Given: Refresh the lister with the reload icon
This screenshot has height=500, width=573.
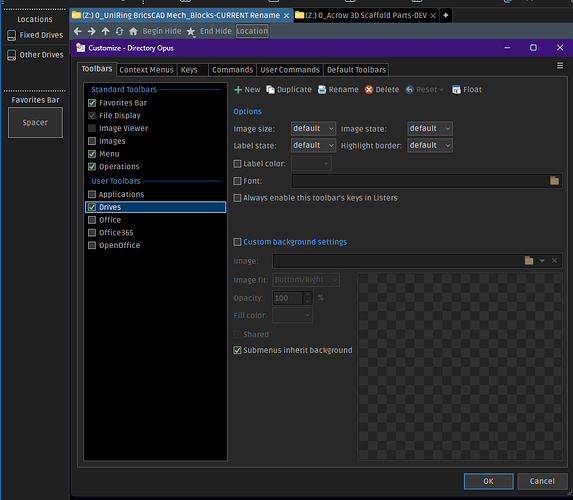Looking at the screenshot, I should [x=119, y=31].
